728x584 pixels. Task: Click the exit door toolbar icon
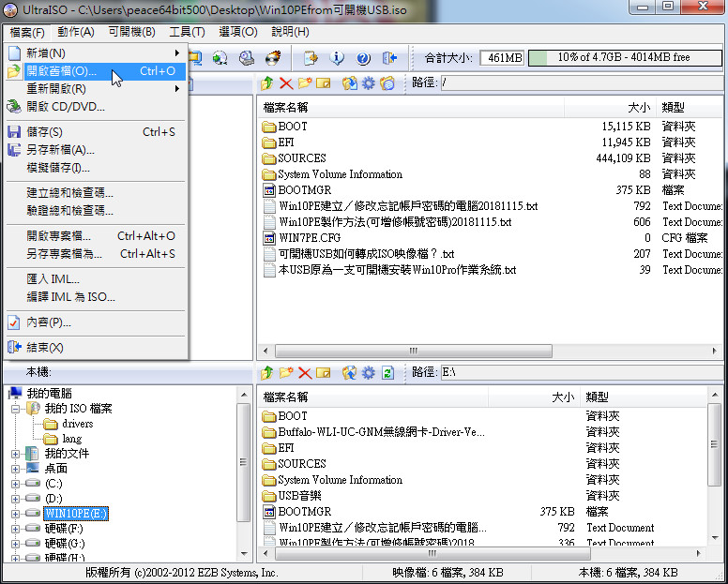tap(389, 58)
